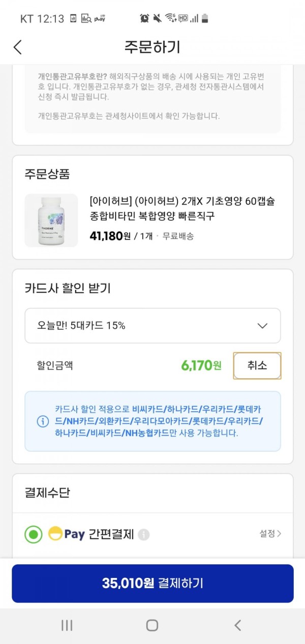The image size is (305, 644).
Task: Tap the back arrow in order header
Action: pyautogui.click(x=18, y=47)
